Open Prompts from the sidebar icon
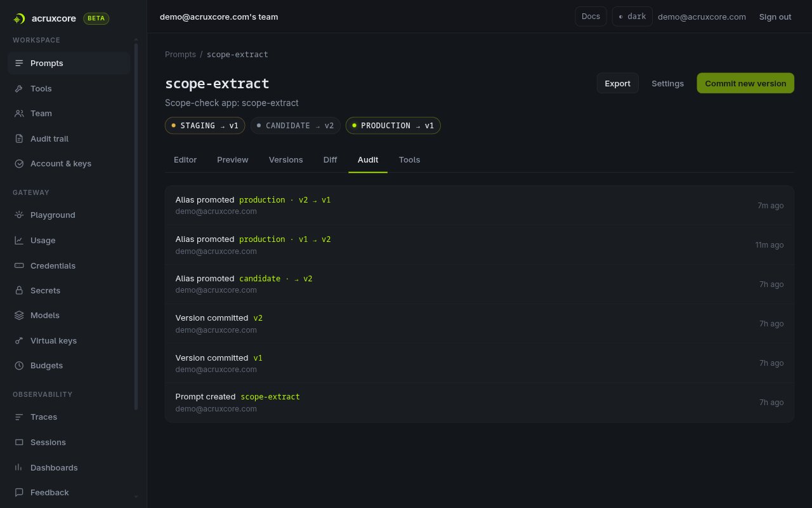This screenshot has width=812, height=508. point(19,63)
